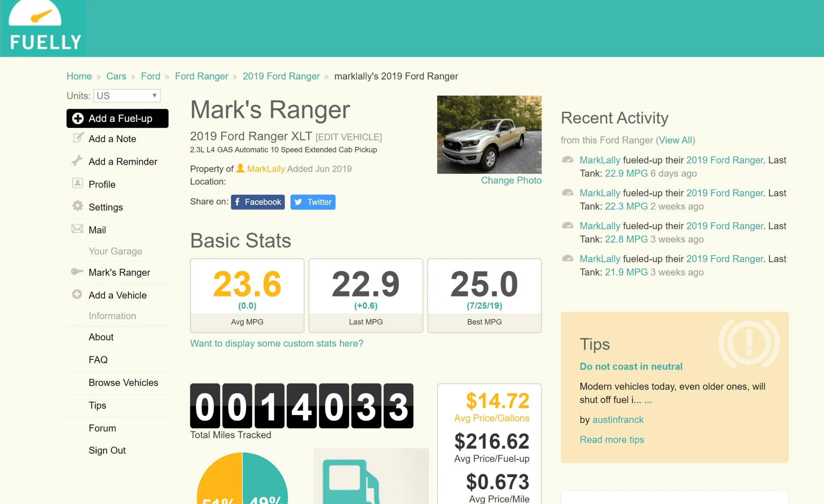Open tip Do not coast in neutral
Screen dimensions: 824x504
click(631, 366)
